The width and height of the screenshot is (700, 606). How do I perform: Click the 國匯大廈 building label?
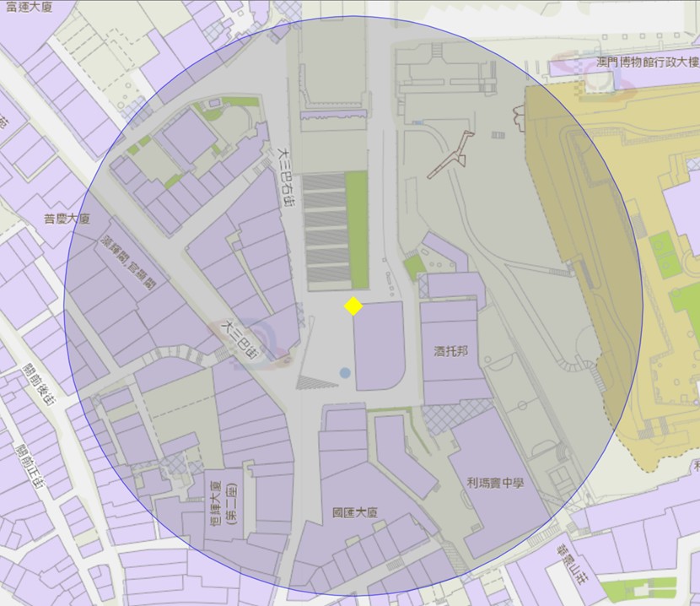pyautogui.click(x=353, y=513)
